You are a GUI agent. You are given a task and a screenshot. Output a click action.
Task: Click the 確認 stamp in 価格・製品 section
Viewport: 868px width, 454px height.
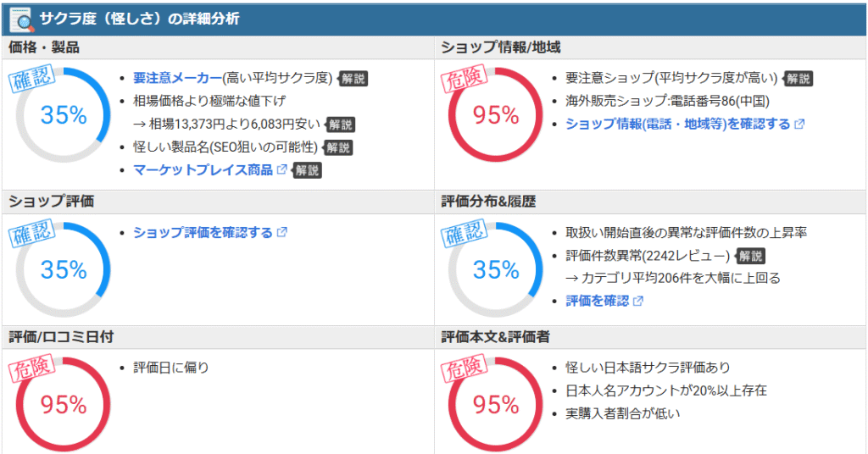click(31, 80)
